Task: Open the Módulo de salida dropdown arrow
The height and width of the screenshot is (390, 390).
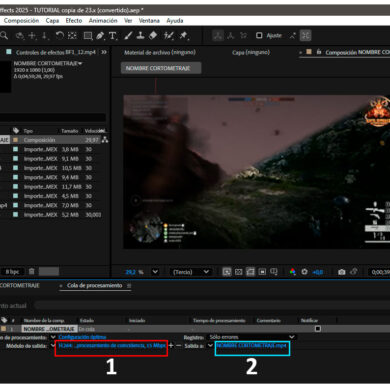Action: click(x=53, y=346)
